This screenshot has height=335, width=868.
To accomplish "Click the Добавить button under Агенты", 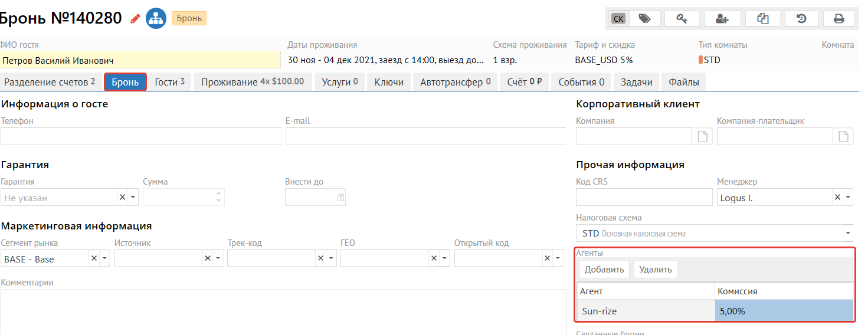I will (x=604, y=270).
